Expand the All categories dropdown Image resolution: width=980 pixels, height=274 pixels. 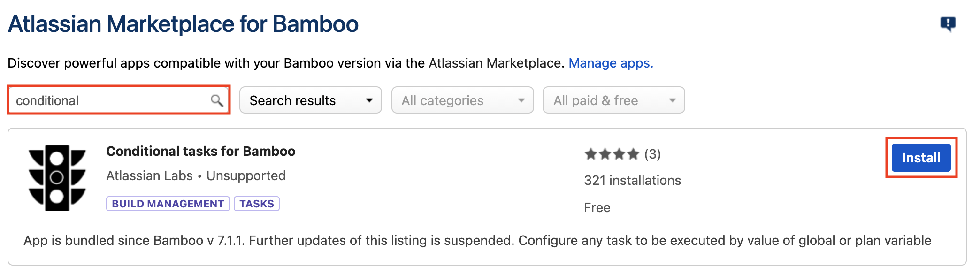[x=462, y=100]
